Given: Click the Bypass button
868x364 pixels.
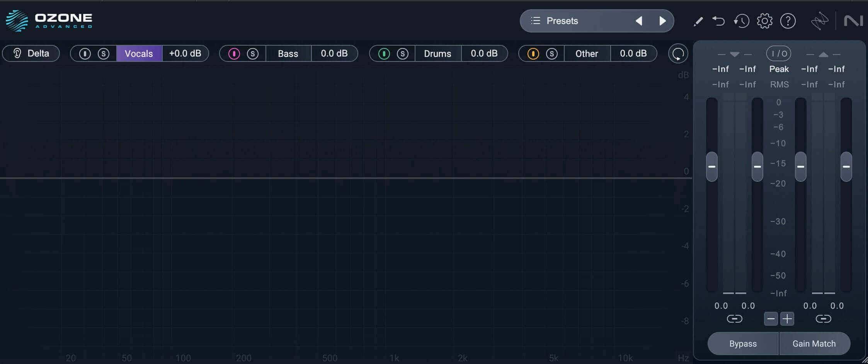Looking at the screenshot, I should [743, 343].
